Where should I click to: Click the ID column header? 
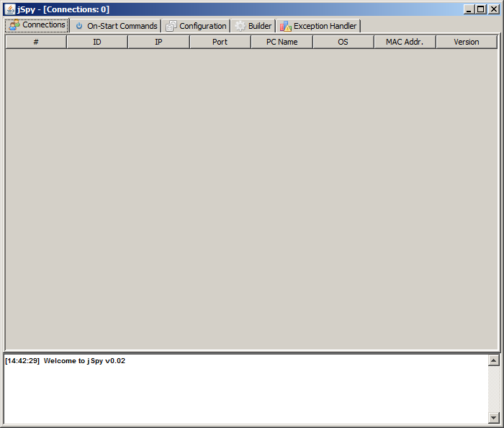(97, 42)
